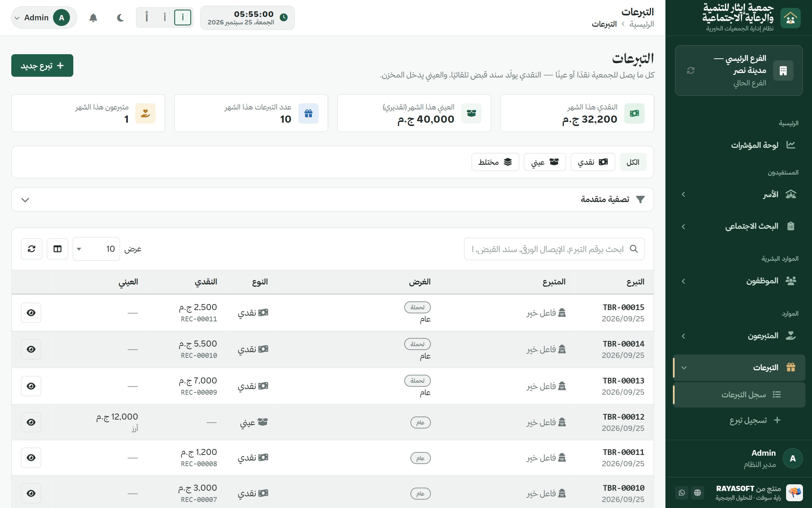This screenshot has height=508, width=812.
Task: Select the largest font size option
Action: coord(147,17)
